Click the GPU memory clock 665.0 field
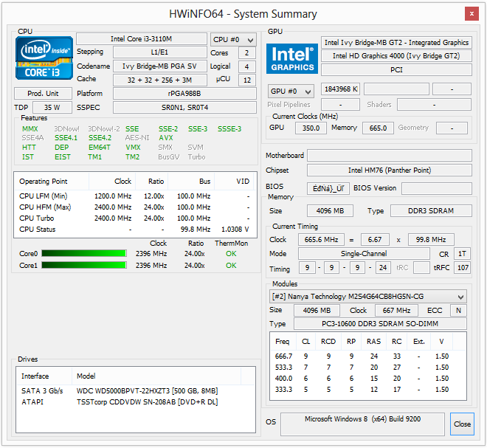This screenshot has height=448, width=487. coord(378,128)
